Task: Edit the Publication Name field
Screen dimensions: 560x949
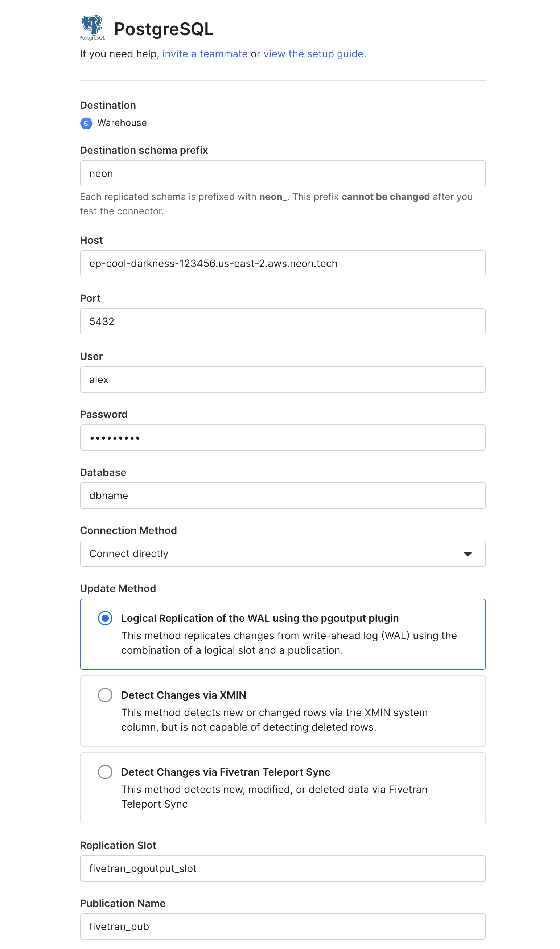Action: tap(283, 927)
